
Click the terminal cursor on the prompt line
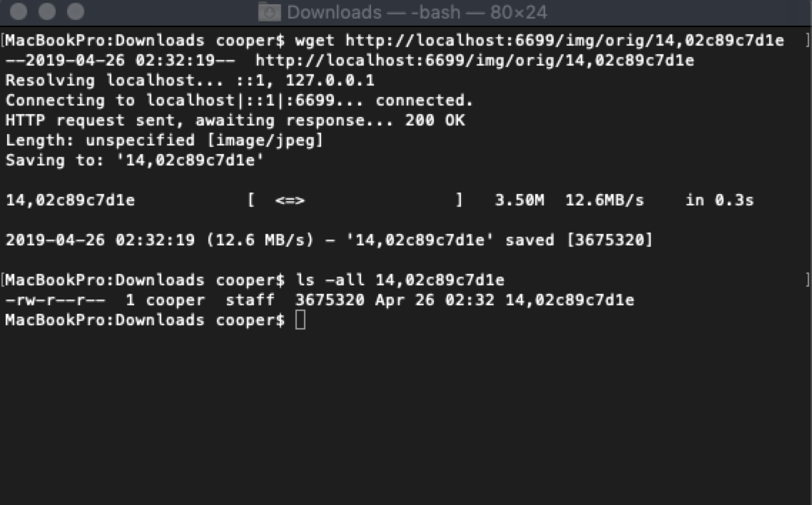(x=302, y=320)
